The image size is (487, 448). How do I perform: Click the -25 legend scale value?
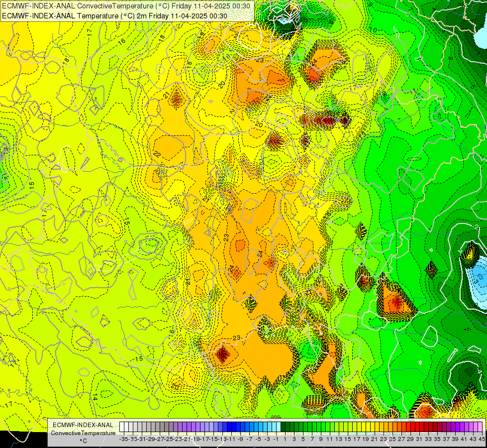[x=168, y=439]
